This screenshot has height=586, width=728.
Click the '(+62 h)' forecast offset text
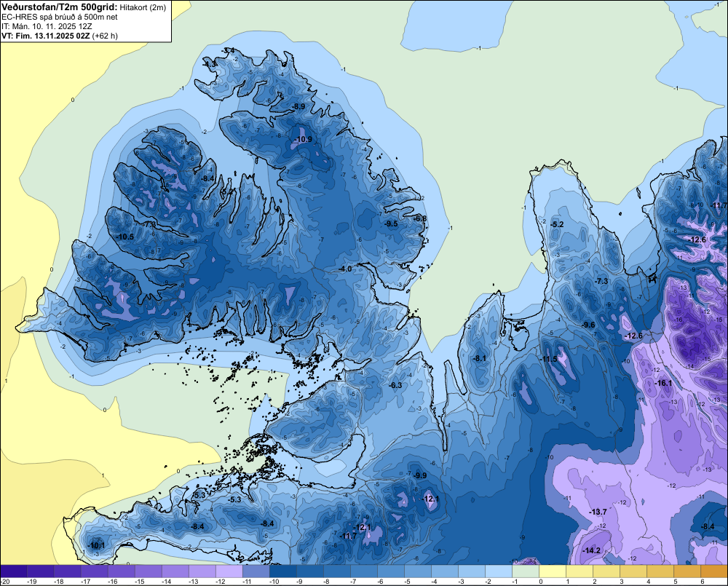pyautogui.click(x=105, y=36)
